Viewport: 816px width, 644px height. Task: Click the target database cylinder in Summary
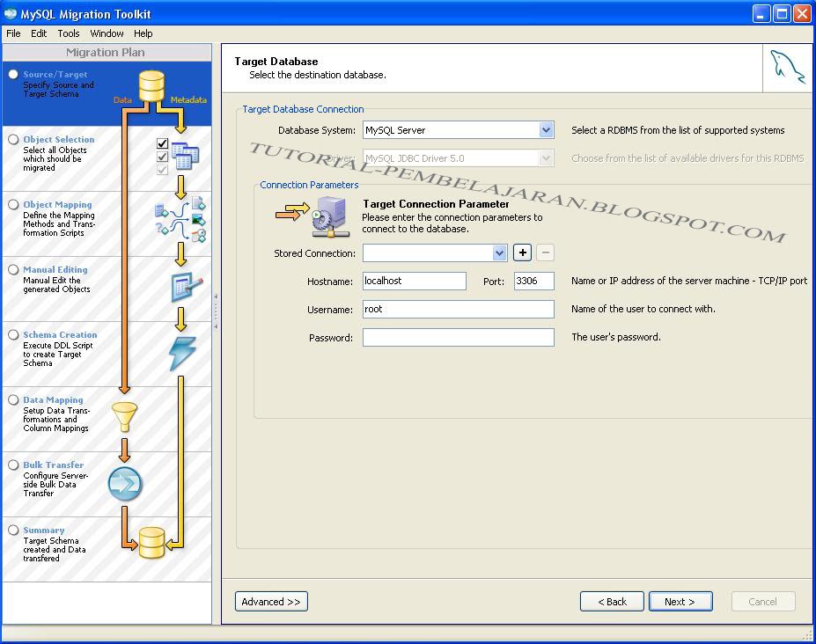tap(151, 543)
